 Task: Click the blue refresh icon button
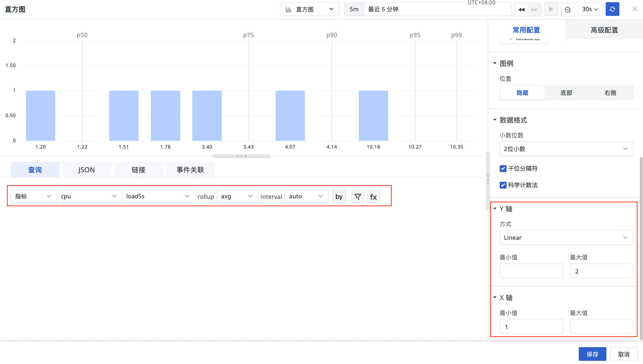click(x=612, y=9)
